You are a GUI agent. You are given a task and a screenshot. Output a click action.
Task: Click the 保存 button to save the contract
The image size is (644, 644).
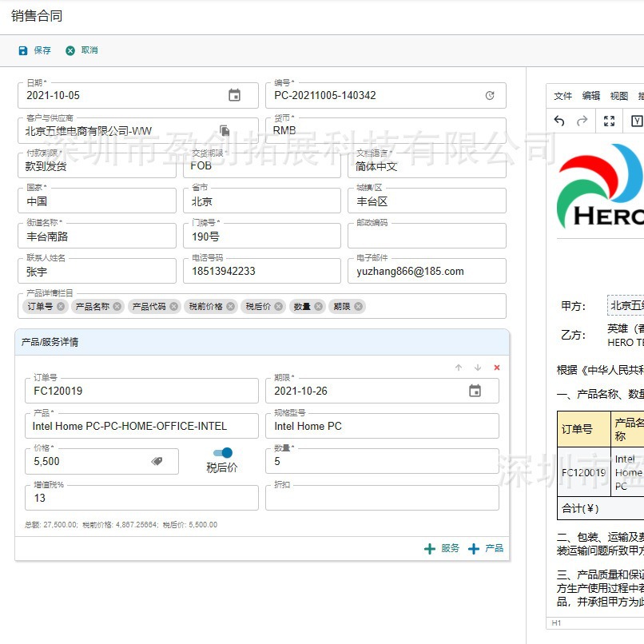[34, 50]
